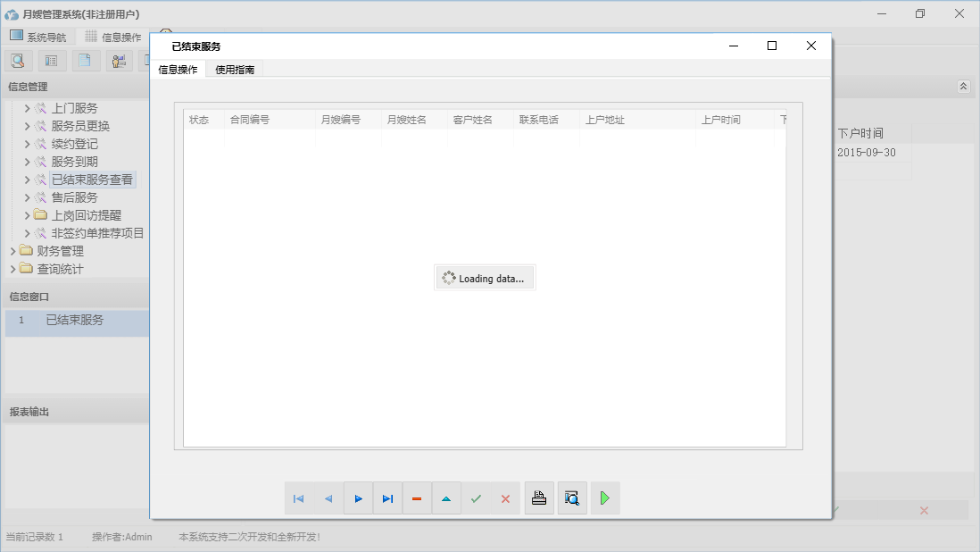Select 已结束服务 in 信息窗口 list
The image size is (980, 552).
pyautogui.click(x=75, y=320)
